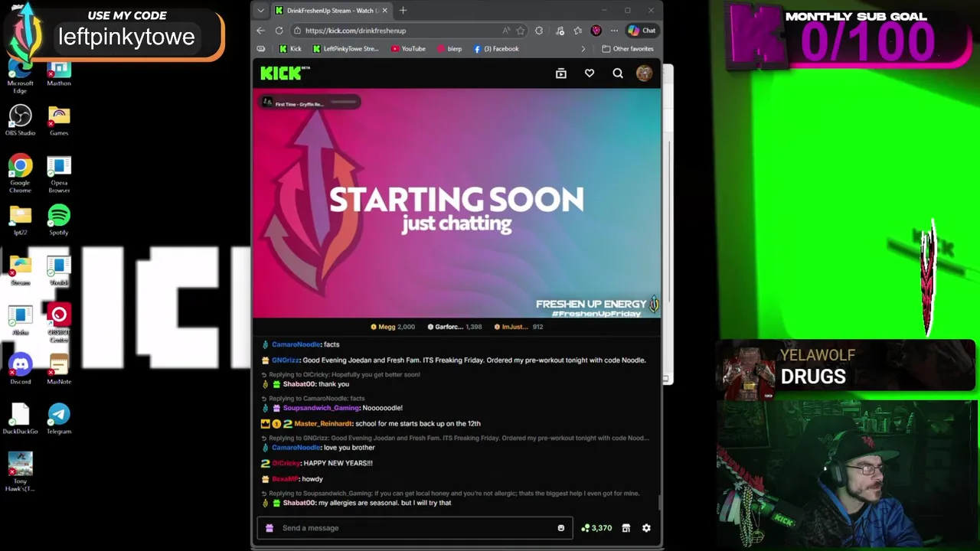980x551 pixels.
Task: Click ImJust... 912 leaderboard entry
Action: click(518, 327)
